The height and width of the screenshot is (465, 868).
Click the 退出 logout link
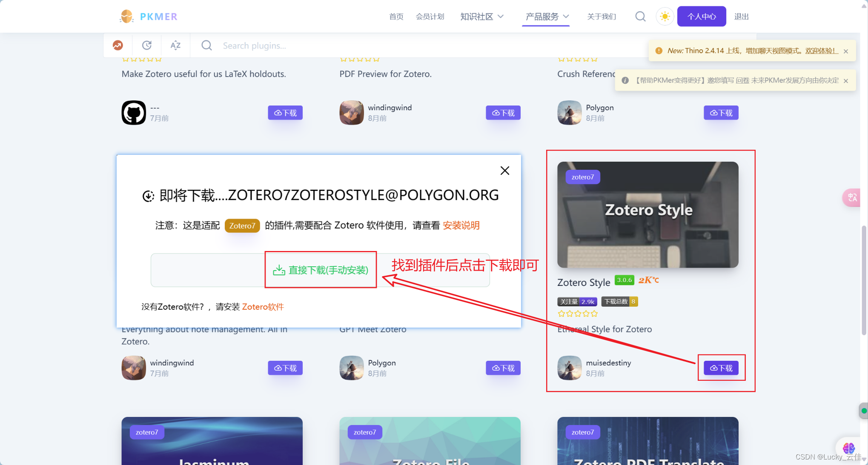click(x=741, y=17)
